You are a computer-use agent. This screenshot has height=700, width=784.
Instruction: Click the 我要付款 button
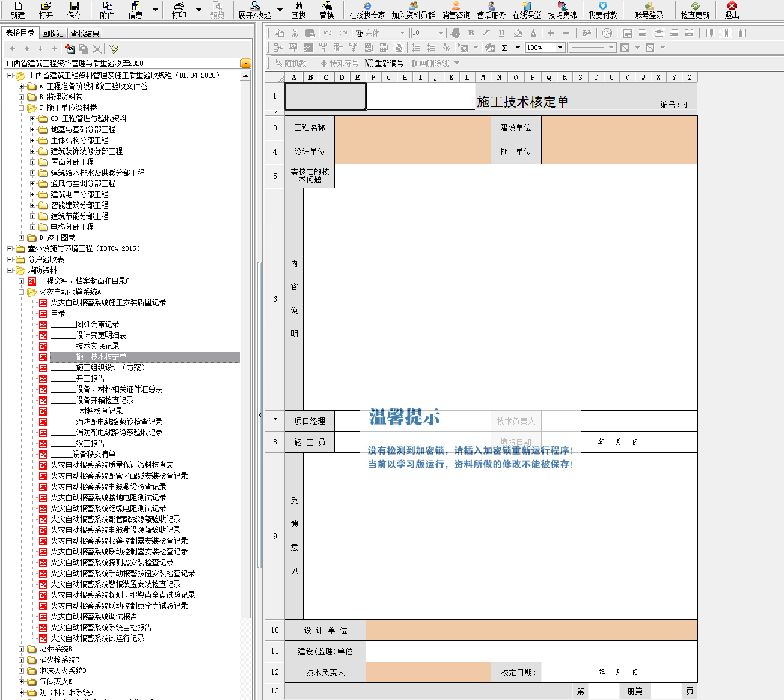602,10
